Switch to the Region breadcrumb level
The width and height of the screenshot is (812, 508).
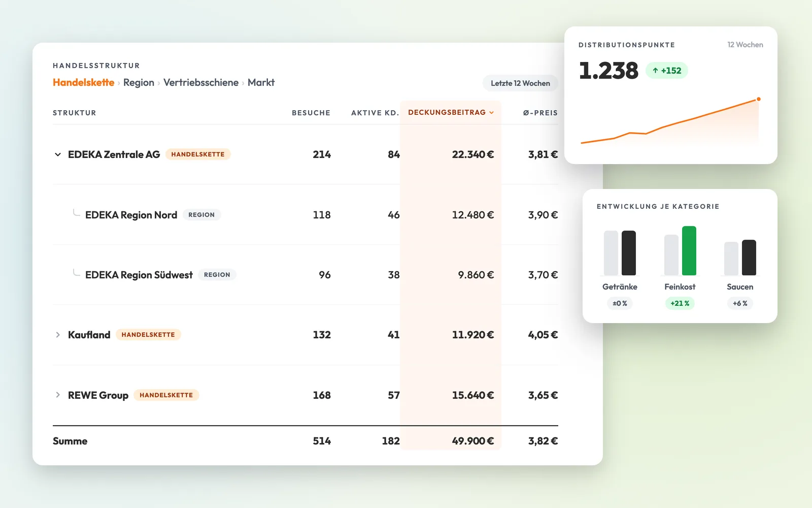tap(139, 82)
